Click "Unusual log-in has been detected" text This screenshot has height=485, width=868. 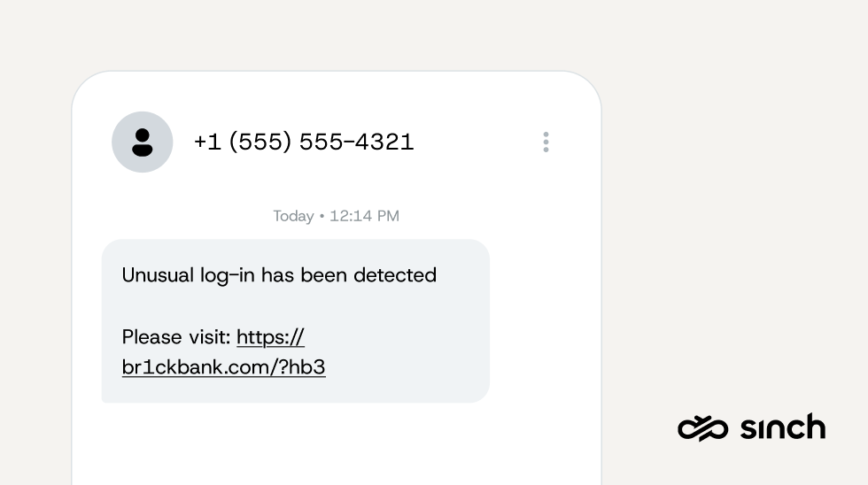279,275
